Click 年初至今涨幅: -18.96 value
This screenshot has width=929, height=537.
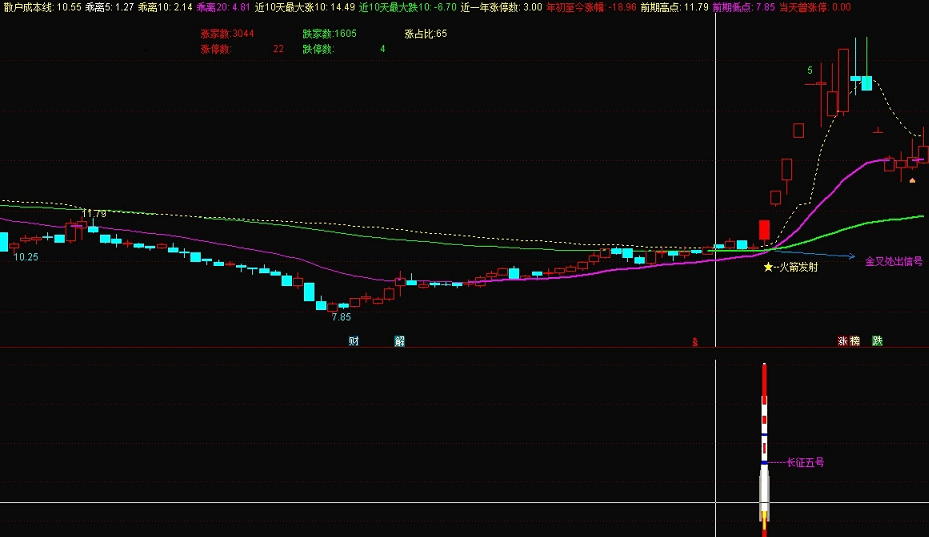591,7
